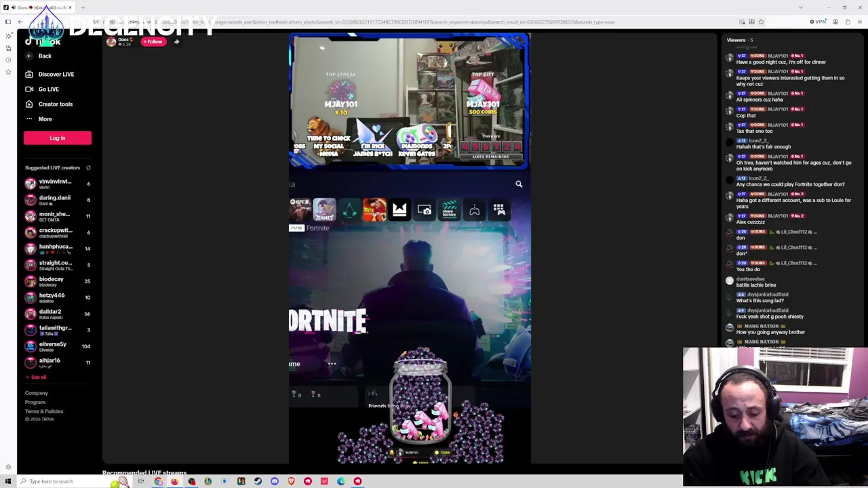The width and height of the screenshot is (868, 488).
Task: Open suggested creator vinvinvinvi's live
Action: 58,184
